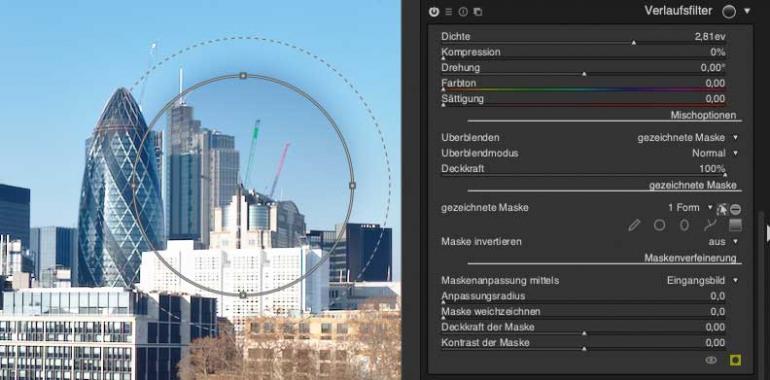Screen dimensions: 770x380
Task: Collapse the Verlaufsfilter module with header arrow
Action: (x=747, y=11)
